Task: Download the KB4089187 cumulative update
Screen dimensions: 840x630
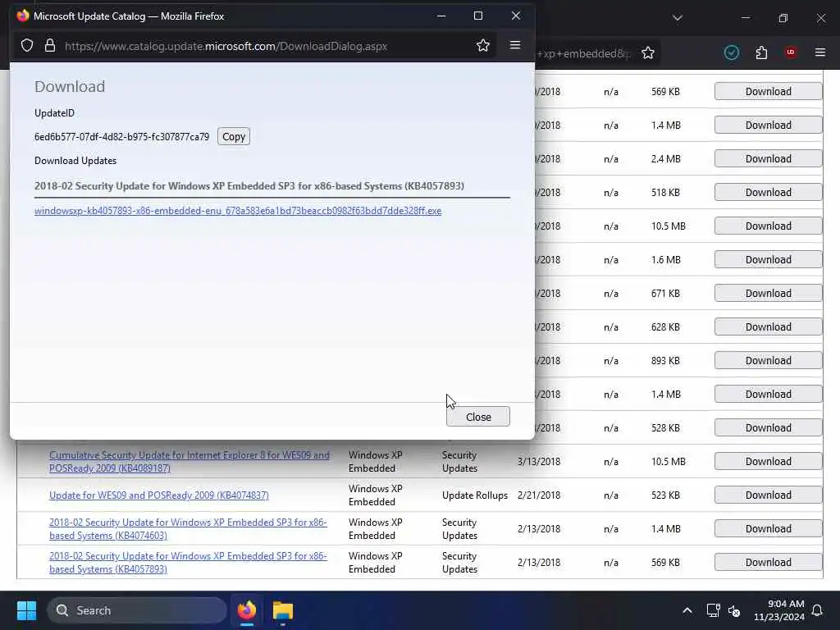Action: pyautogui.click(x=768, y=461)
